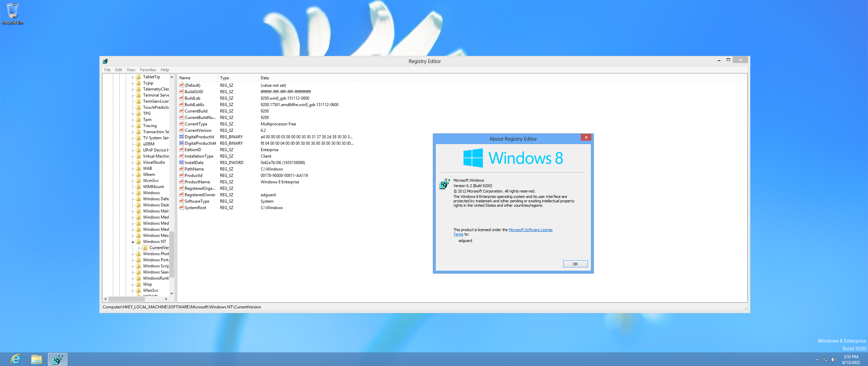Select the CurrentType value row
Screen dimensions: 868x366
pos(267,124)
